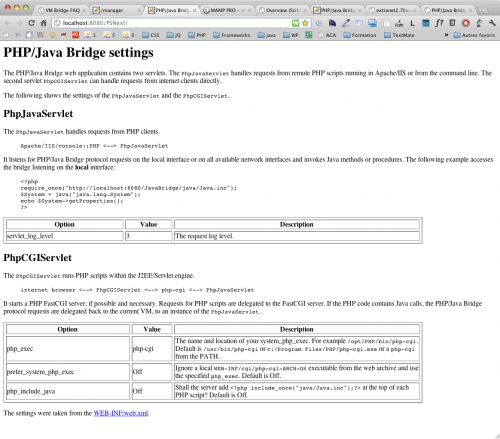This screenshot has width=500, height=439.
Task: Open the green square bookmark before ACA
Action: pyautogui.click(x=309, y=35)
